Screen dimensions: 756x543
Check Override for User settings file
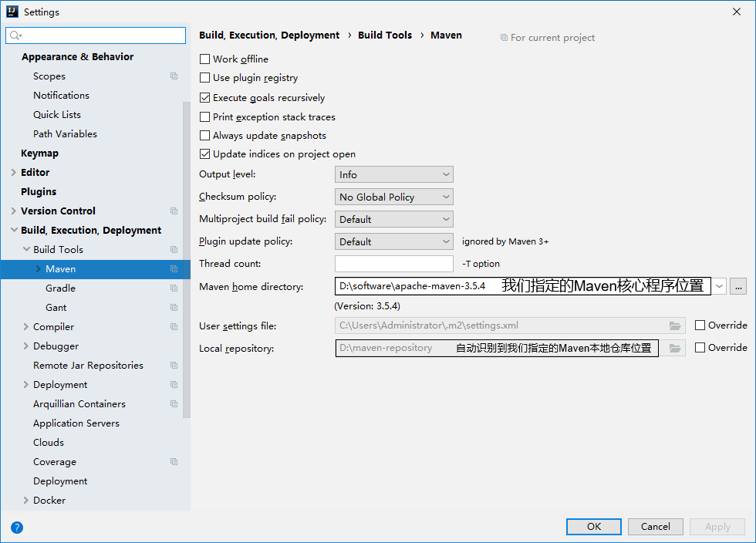pos(700,325)
